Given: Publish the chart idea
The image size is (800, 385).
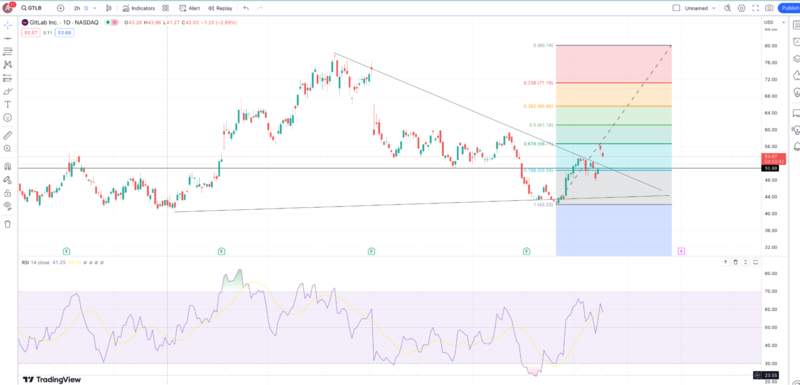Looking at the screenshot, I should (789, 8).
